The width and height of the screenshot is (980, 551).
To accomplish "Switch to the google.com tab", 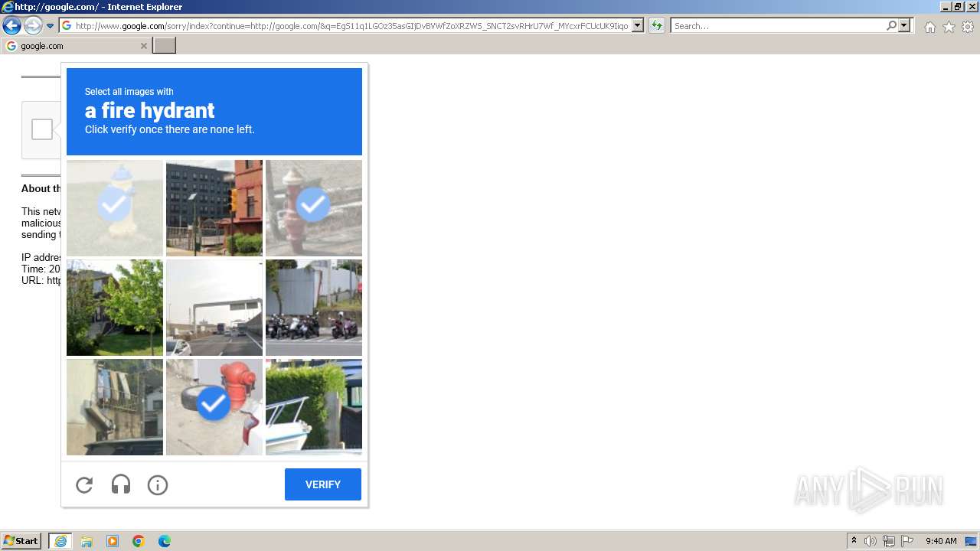I will coord(77,46).
